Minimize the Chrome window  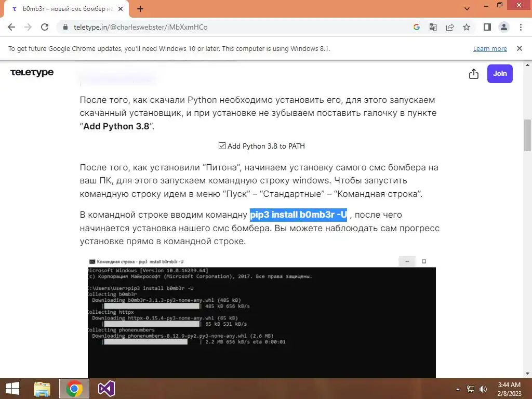[486, 5]
